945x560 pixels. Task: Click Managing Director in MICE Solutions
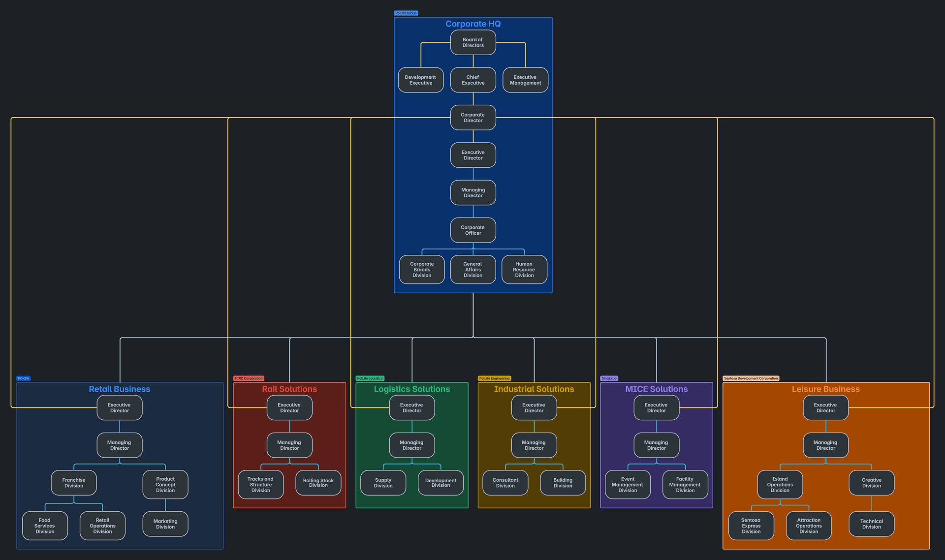pyautogui.click(x=657, y=445)
